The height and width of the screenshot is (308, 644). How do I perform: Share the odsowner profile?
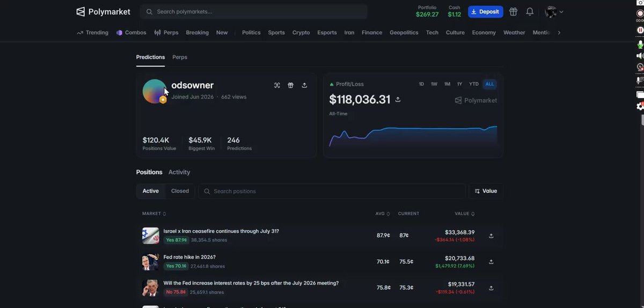pos(304,85)
